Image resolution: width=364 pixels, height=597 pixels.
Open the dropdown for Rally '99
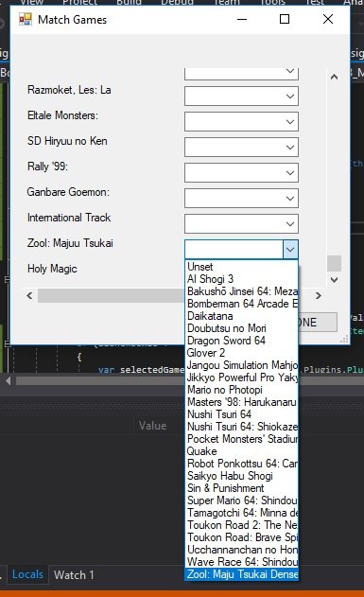coord(241,173)
